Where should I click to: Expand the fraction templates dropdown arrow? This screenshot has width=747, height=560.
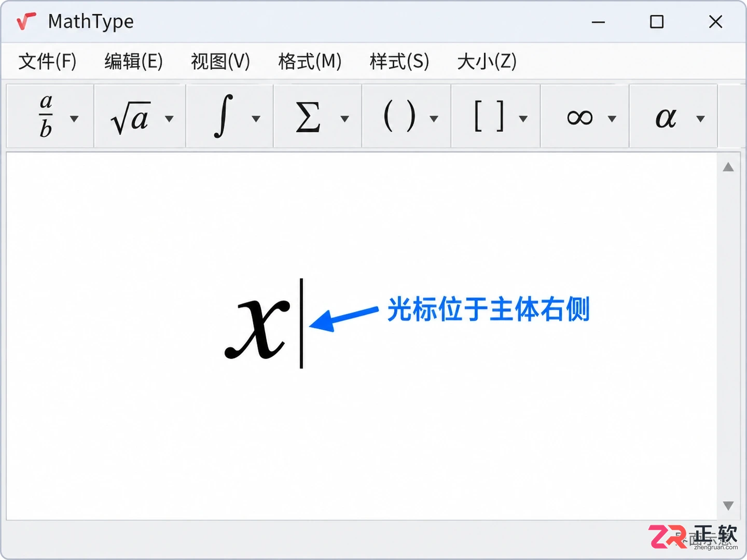tap(74, 119)
